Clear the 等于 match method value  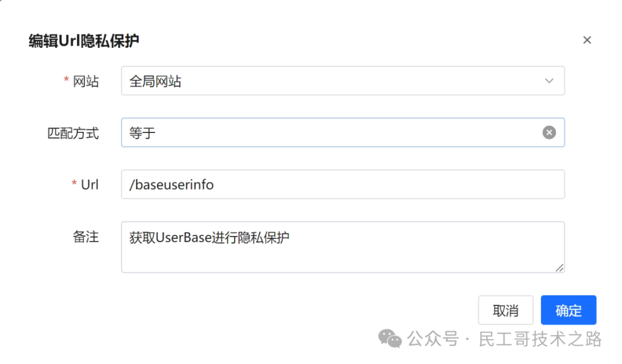pos(549,132)
